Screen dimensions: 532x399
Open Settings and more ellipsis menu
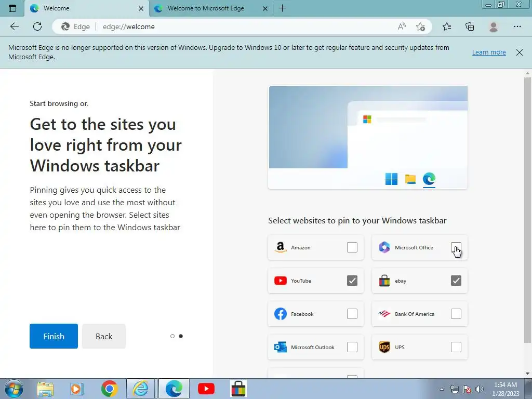pyautogui.click(x=517, y=26)
